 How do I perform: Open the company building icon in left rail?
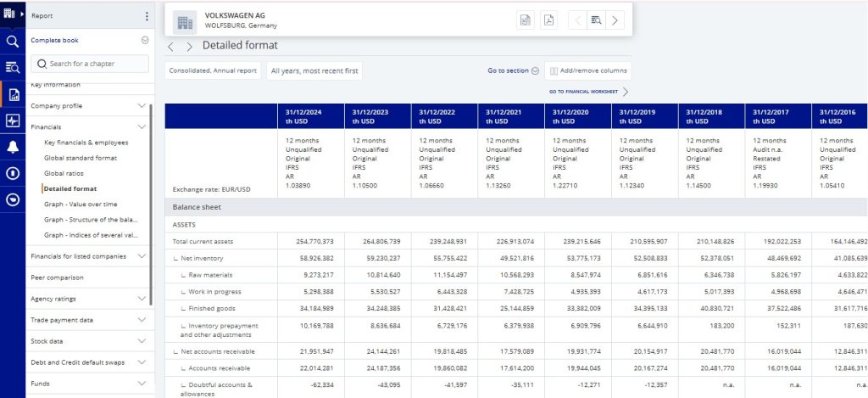click(x=10, y=13)
